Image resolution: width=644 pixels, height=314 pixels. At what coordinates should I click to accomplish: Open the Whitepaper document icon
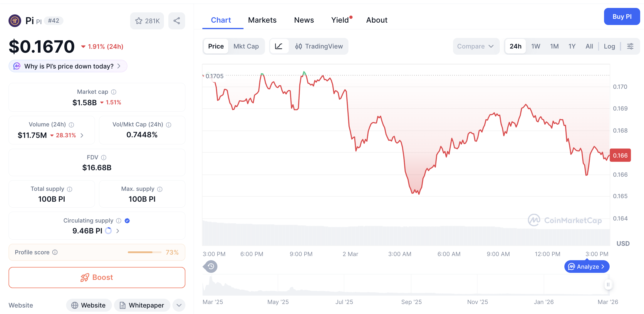pos(123,305)
